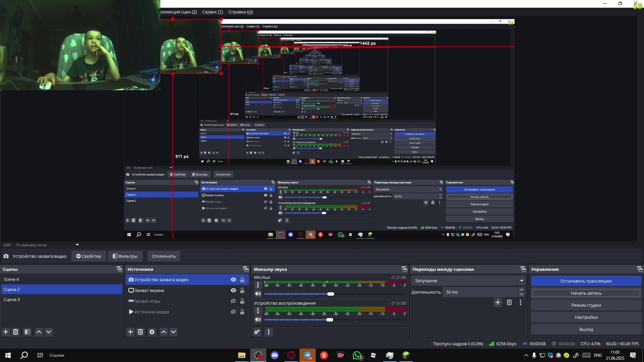Open Discord from taskbar

pyautogui.click(x=275, y=355)
